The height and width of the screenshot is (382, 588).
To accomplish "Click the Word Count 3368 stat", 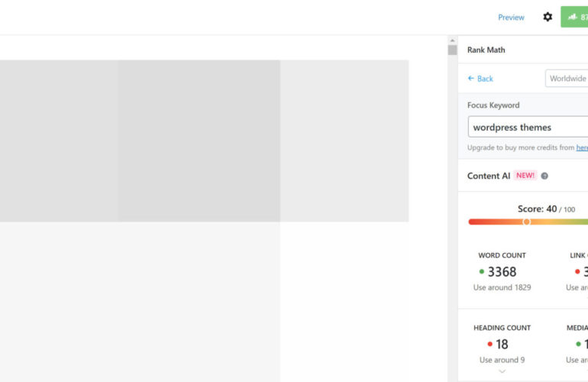I will tap(502, 272).
